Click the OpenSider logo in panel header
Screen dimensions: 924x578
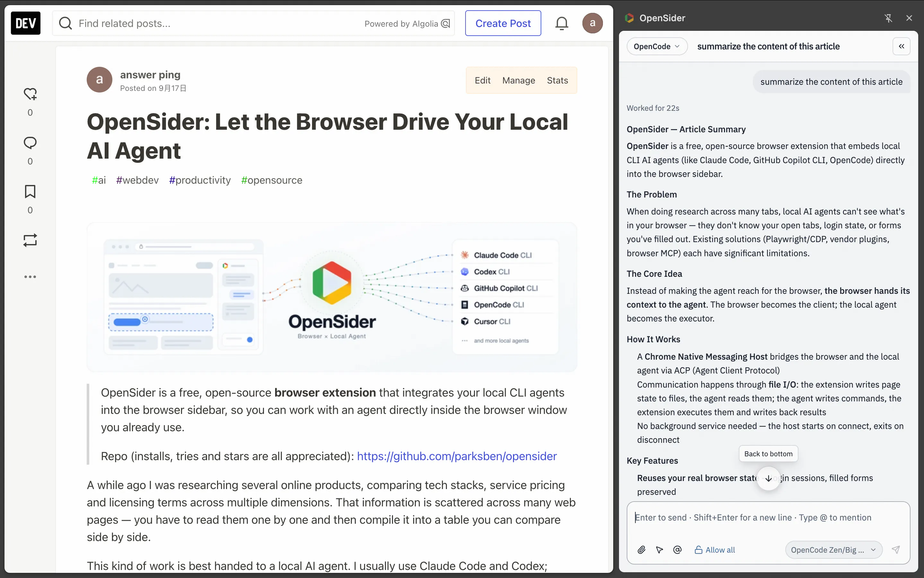click(629, 18)
